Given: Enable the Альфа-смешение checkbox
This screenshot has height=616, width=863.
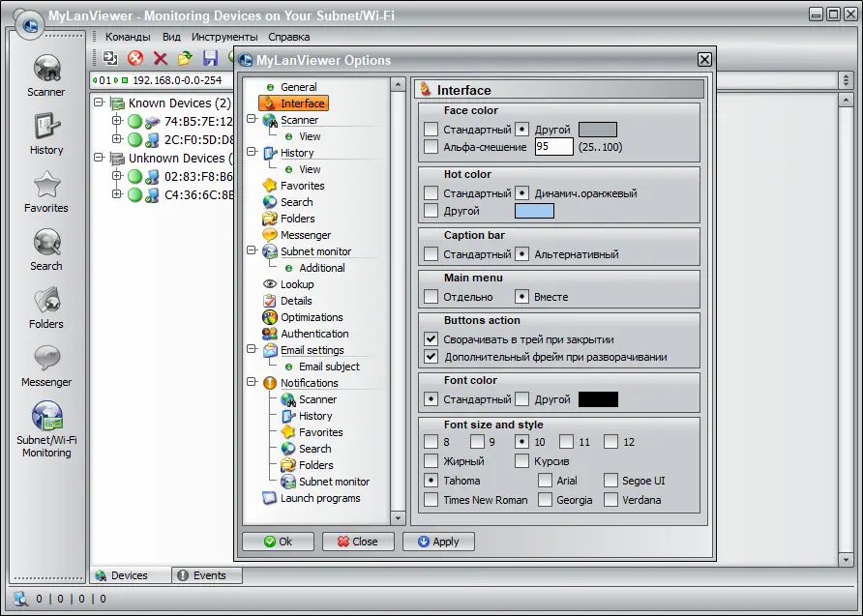Looking at the screenshot, I should click(x=431, y=147).
